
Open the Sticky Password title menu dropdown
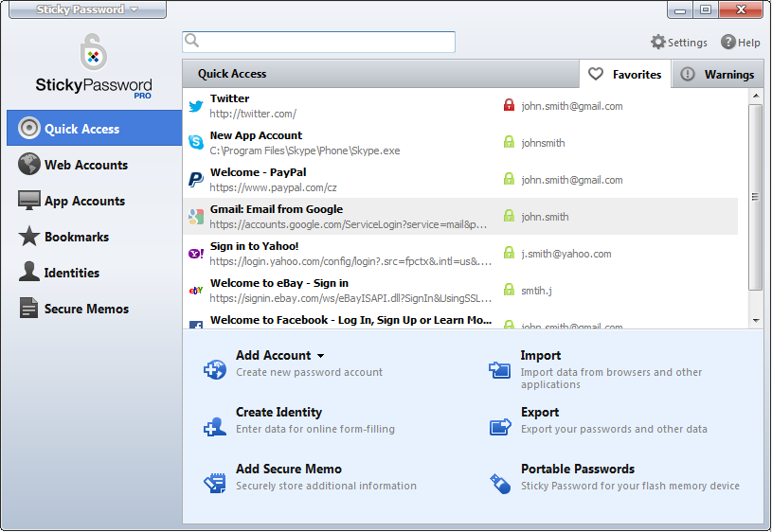coord(88,9)
